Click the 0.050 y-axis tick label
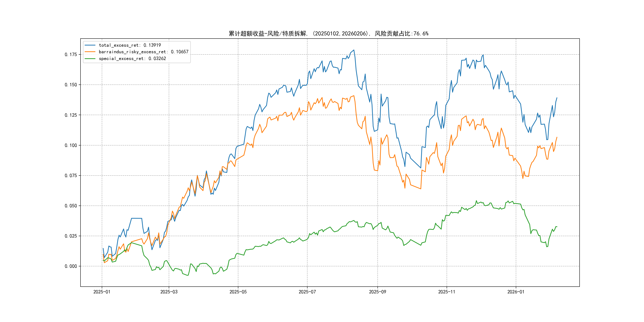Viewport: 644px width, 322px height. [x=71, y=206]
